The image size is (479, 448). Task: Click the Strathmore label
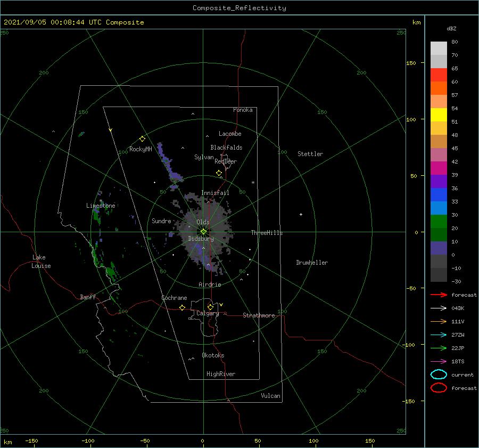[259, 315]
